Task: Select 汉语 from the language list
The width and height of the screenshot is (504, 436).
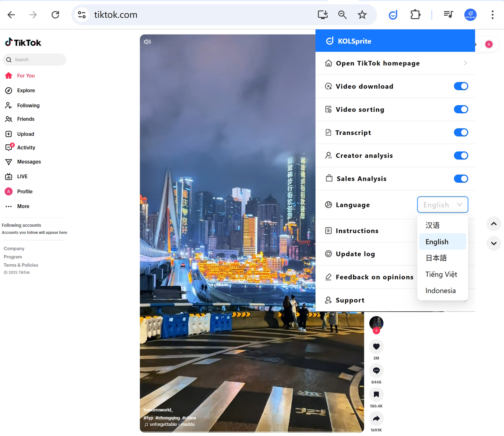Action: pyautogui.click(x=443, y=225)
